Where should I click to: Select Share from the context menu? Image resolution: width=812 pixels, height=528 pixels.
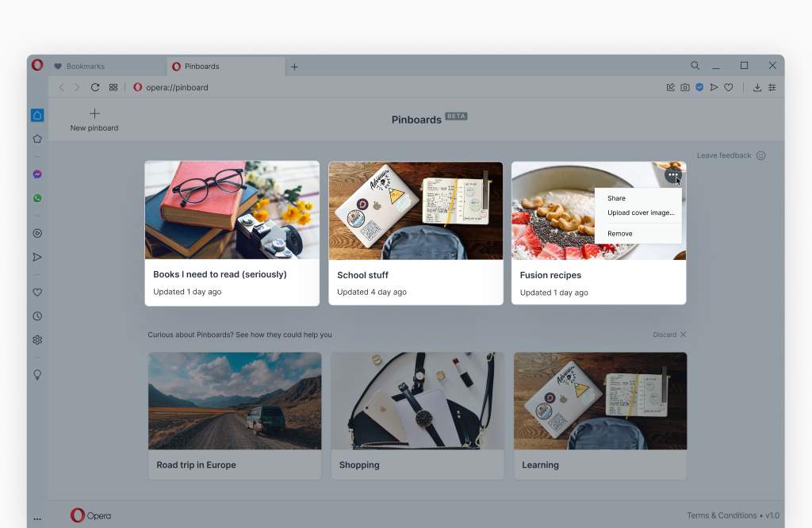(616, 198)
